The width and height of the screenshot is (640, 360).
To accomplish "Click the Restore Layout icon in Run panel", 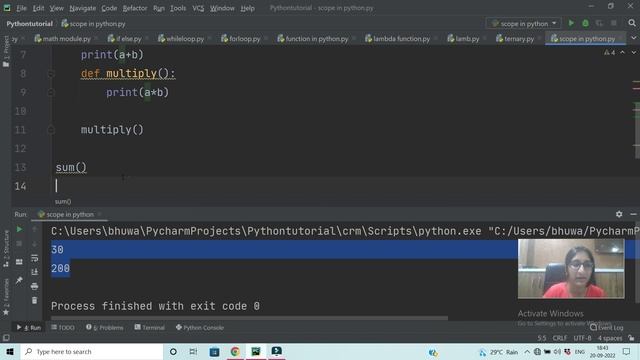I will click(x=19, y=262).
